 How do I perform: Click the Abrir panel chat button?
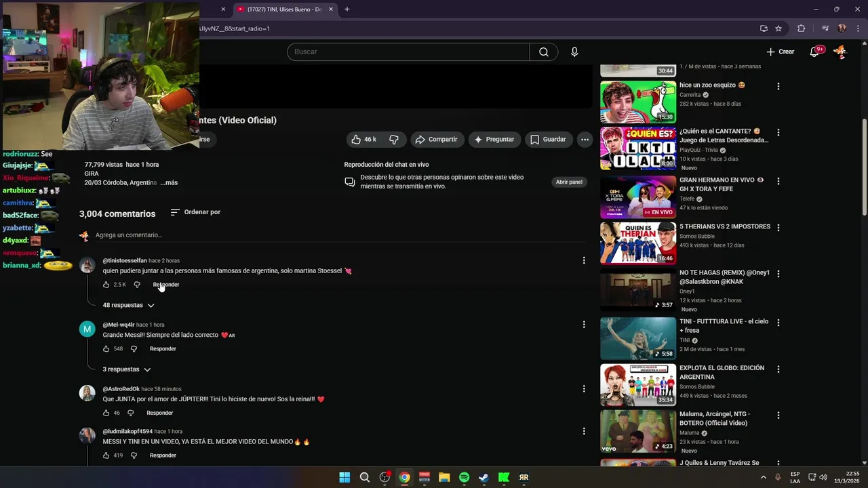click(x=569, y=182)
